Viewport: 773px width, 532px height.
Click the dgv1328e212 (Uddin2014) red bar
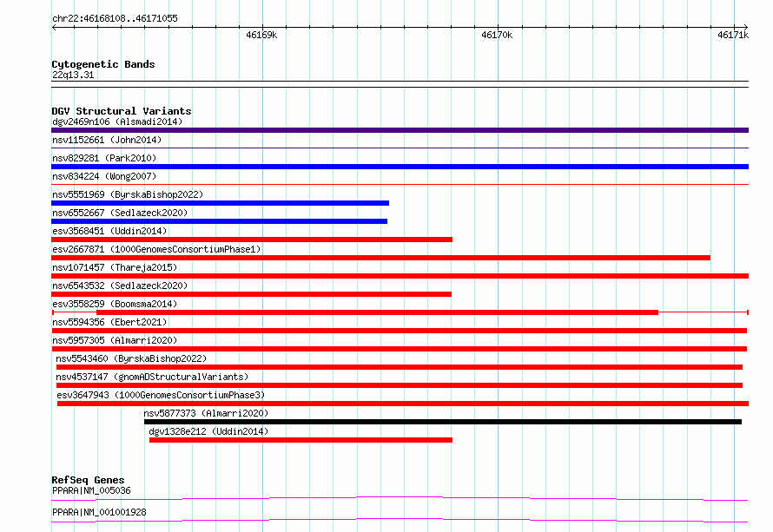coord(301,440)
